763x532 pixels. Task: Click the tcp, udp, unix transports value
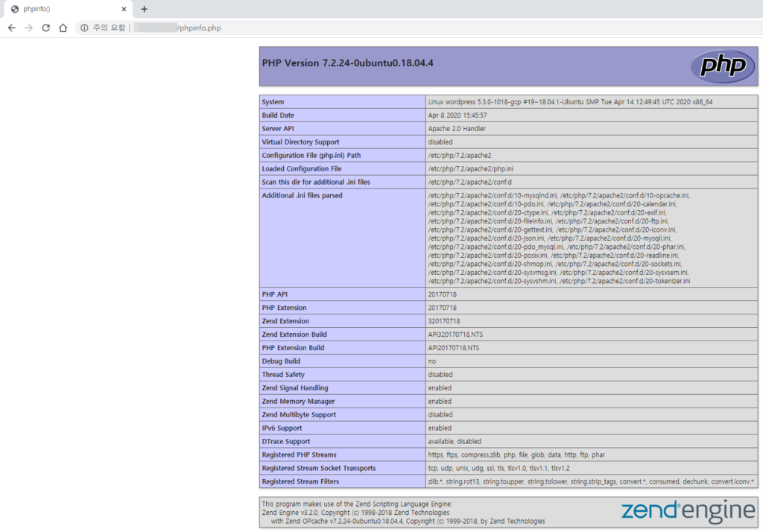point(498,468)
